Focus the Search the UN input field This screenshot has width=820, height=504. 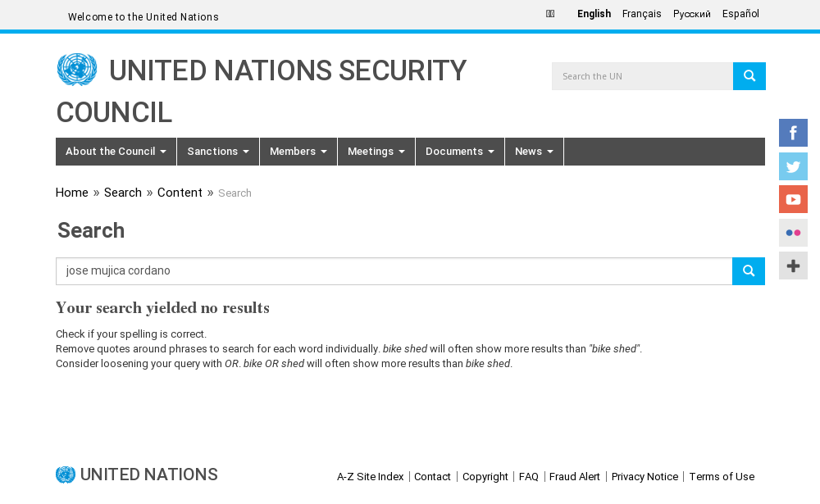(642, 76)
